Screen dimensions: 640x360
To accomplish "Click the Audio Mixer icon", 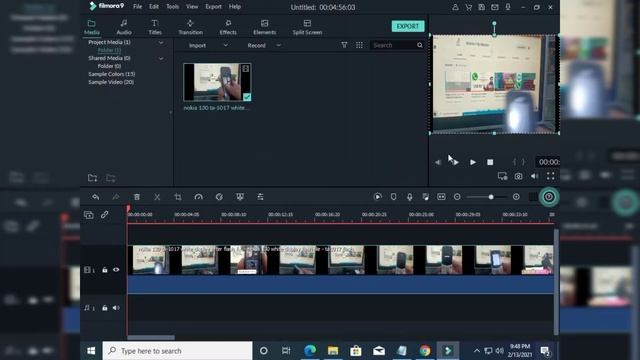I will tap(425, 197).
